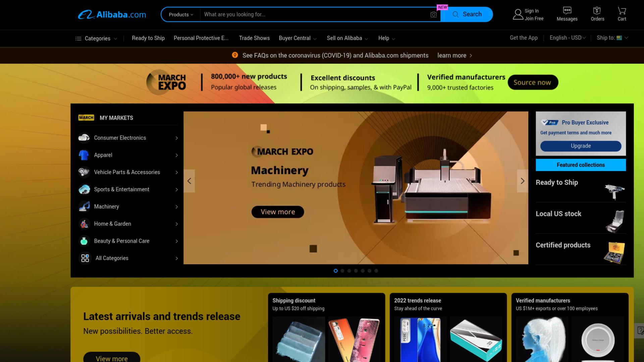Click View more under Latest arrivals
This screenshot has width=644, height=362.
112,358
